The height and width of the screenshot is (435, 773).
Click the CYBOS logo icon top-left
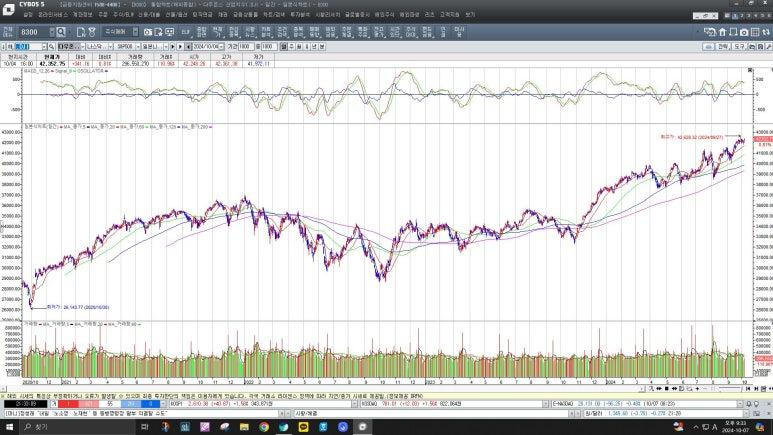point(8,8)
